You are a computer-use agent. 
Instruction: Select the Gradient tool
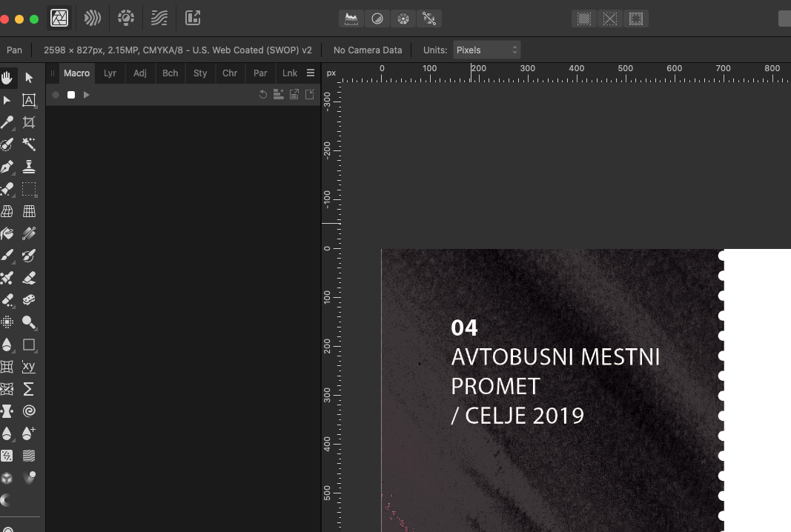[x=29, y=233]
